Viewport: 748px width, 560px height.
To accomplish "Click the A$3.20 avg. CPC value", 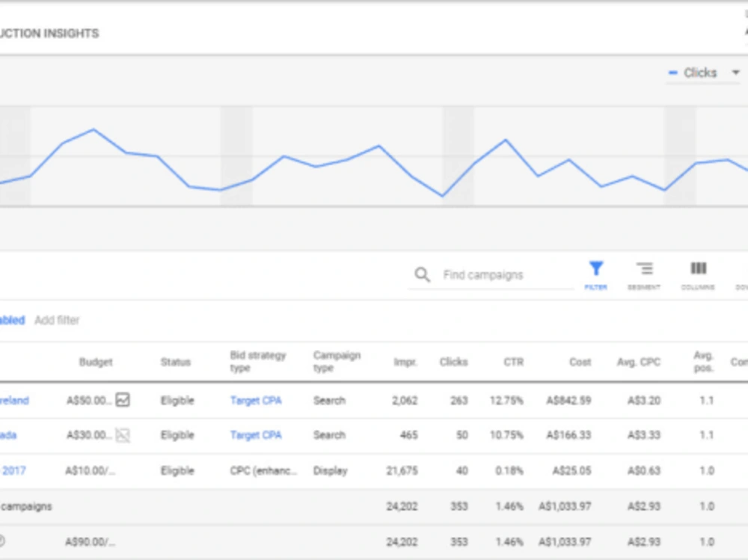I will pos(644,400).
